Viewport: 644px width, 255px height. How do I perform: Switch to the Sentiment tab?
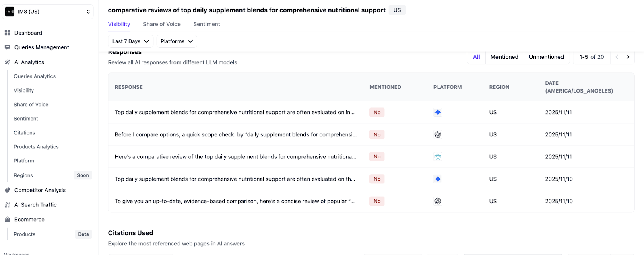tap(206, 24)
